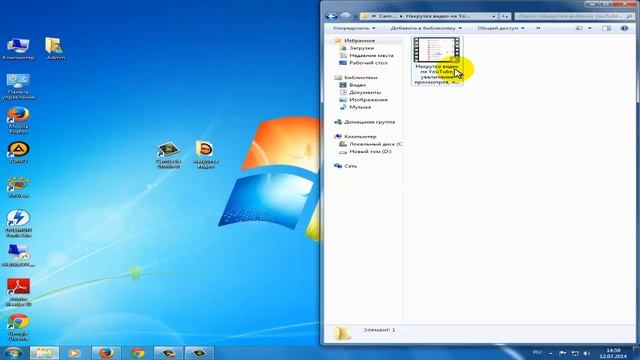
Task: Open the Упорядочить dropdown menu
Action: 354,28
